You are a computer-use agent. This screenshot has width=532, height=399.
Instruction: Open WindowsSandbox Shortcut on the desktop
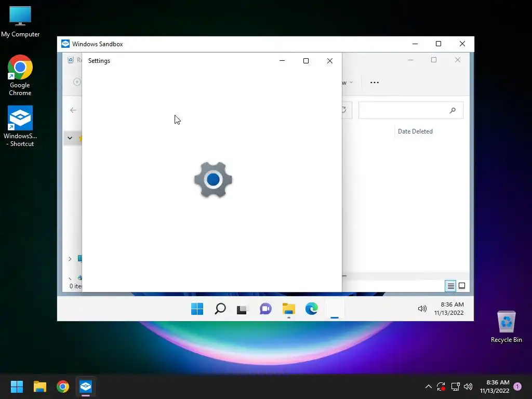point(20,126)
